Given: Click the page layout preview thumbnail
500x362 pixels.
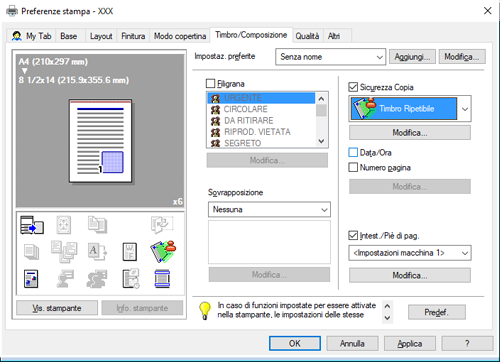Looking at the screenshot, I should 100,141.
